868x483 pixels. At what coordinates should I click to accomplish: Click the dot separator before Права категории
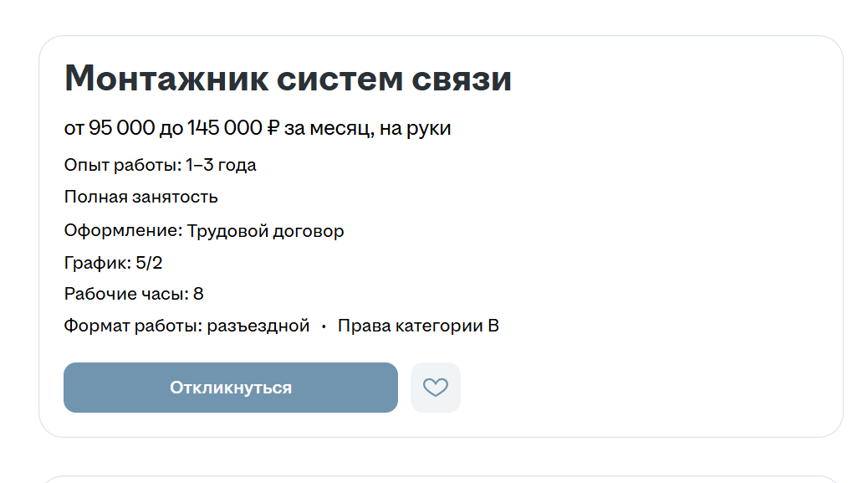[324, 326]
